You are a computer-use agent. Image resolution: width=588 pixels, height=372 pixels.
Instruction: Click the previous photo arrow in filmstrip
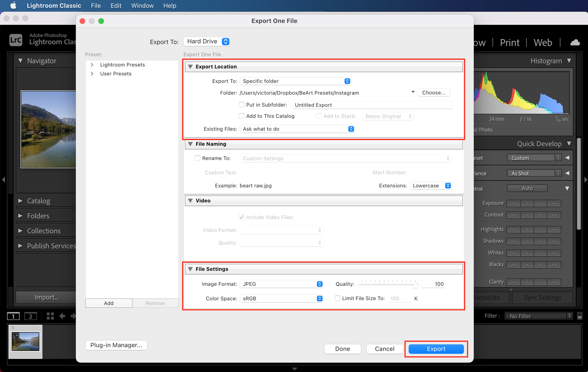pyautogui.click(x=62, y=316)
